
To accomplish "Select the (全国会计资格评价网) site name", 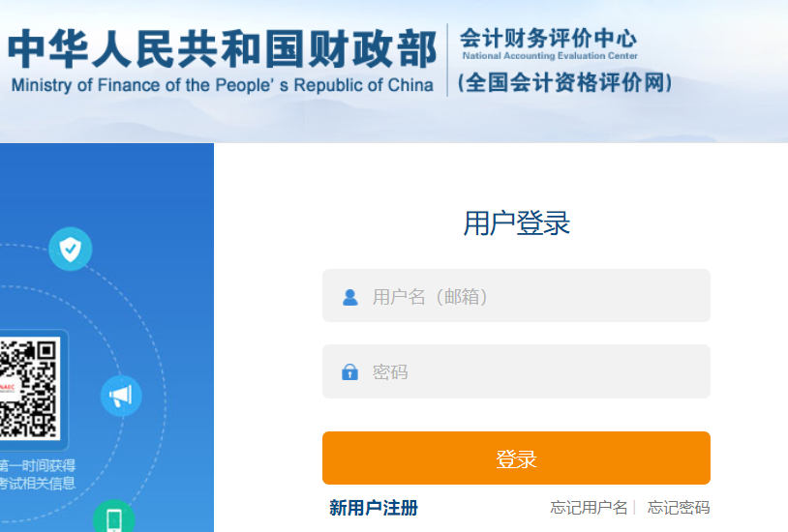I will tap(564, 83).
